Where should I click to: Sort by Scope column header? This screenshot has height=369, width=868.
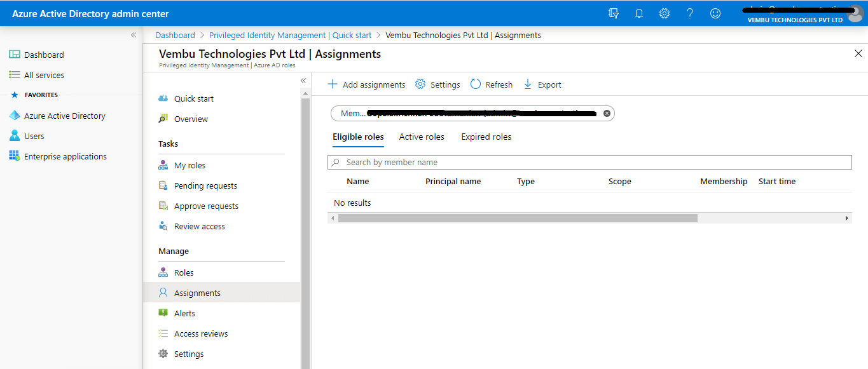620,182
